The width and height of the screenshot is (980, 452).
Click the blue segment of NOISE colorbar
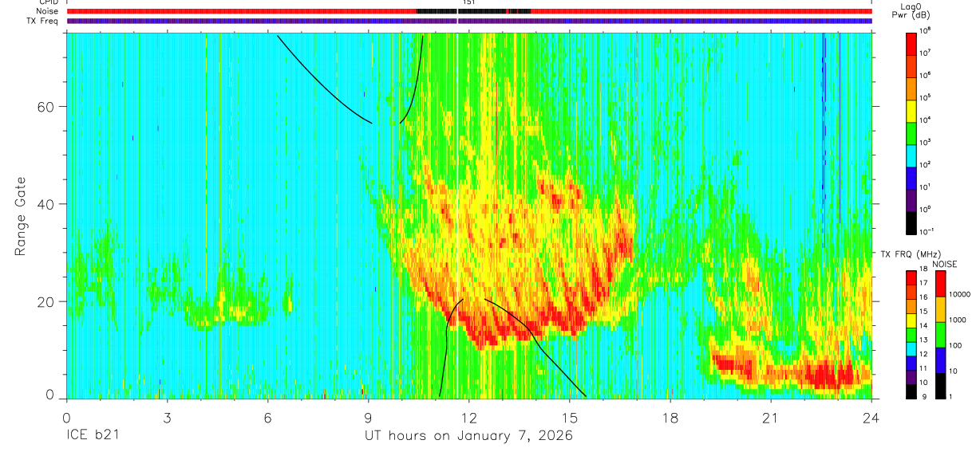click(x=941, y=360)
